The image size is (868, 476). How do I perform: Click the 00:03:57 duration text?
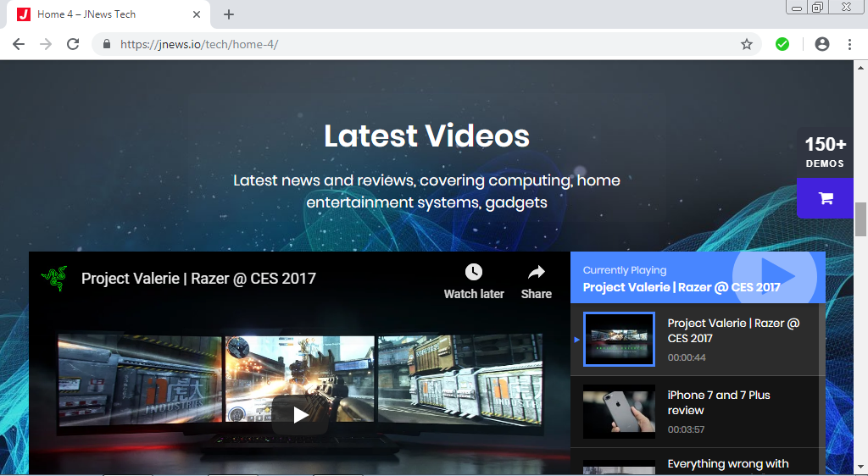686,429
